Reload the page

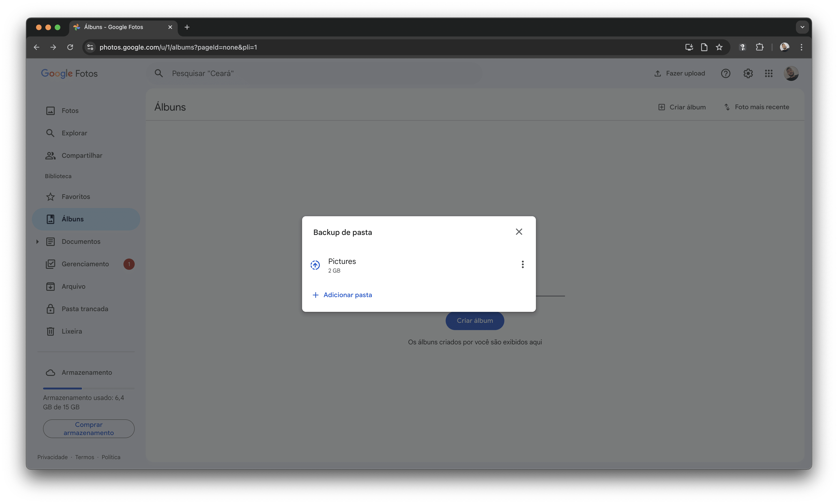coord(70,47)
